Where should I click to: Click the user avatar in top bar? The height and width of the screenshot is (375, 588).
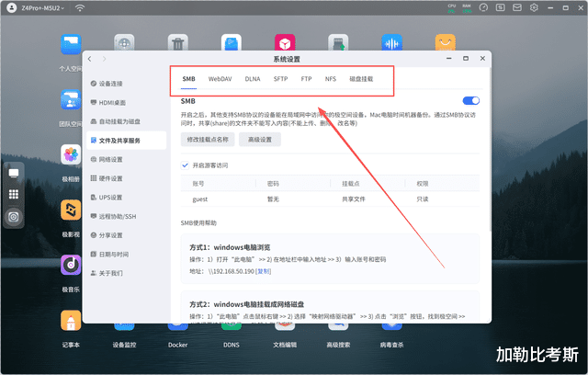(12, 8)
